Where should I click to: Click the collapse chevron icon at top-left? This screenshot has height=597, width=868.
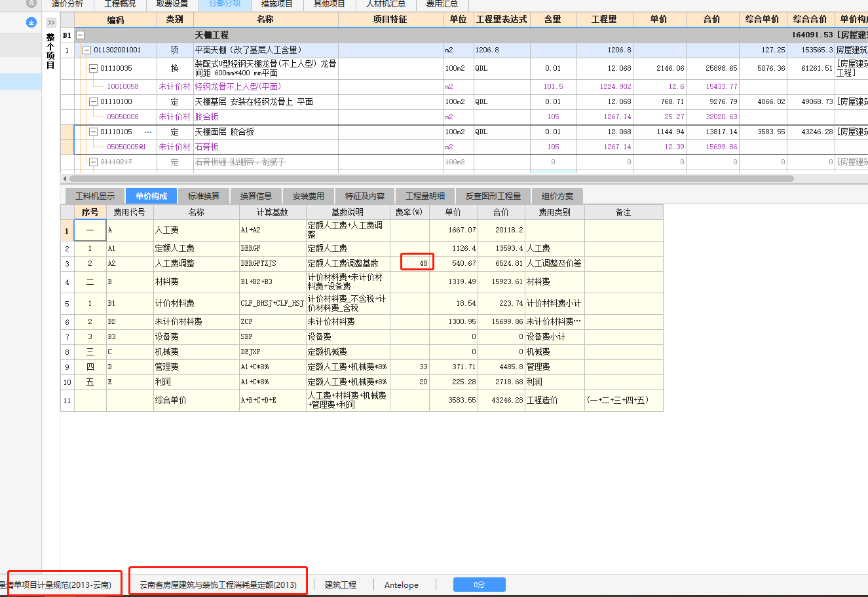pos(31,3)
